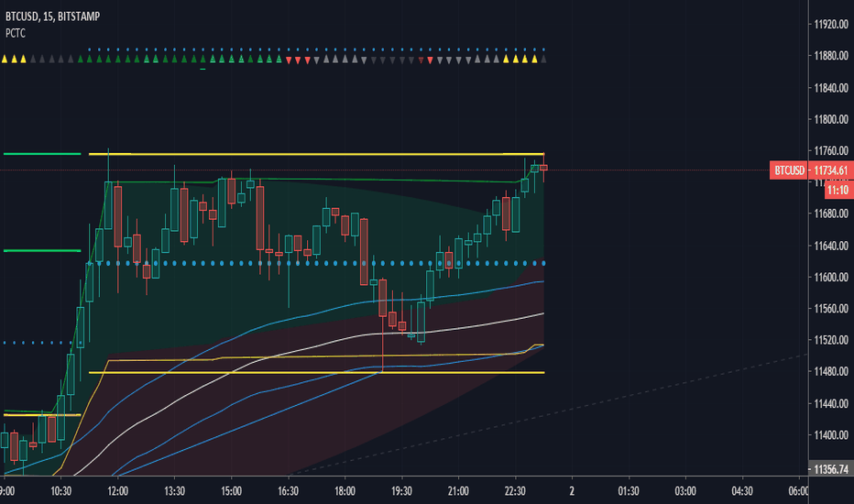
Task: Click the 11800.00 price axis label
Action: [830, 119]
